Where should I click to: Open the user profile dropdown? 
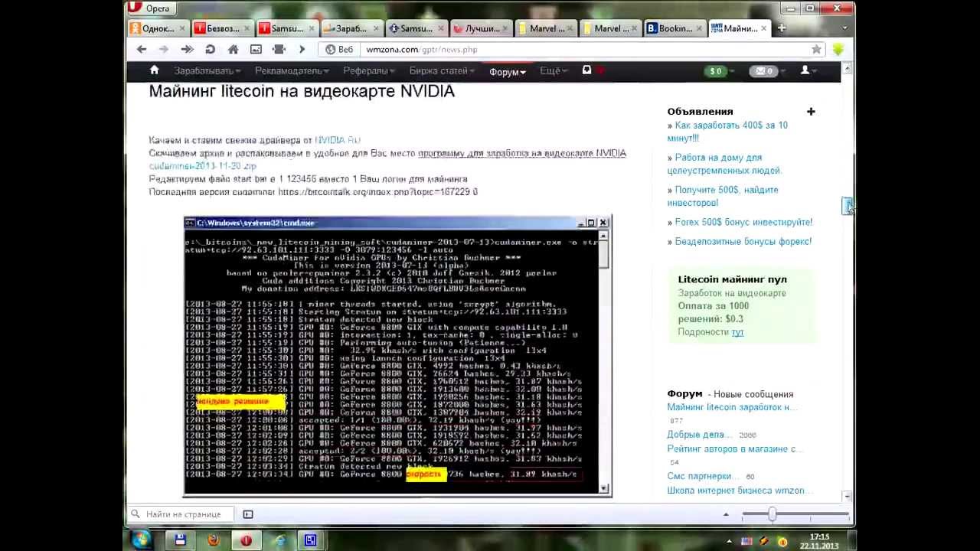(808, 70)
